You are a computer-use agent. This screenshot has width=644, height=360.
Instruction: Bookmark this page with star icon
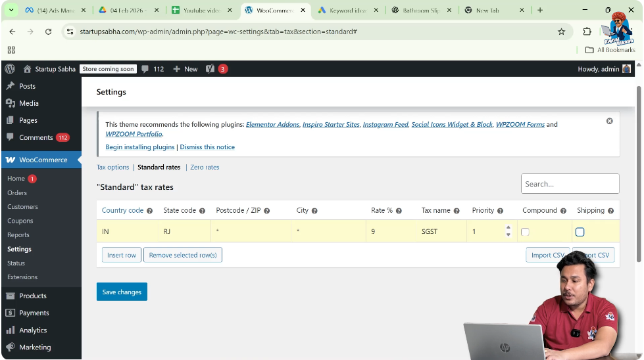[x=561, y=32]
